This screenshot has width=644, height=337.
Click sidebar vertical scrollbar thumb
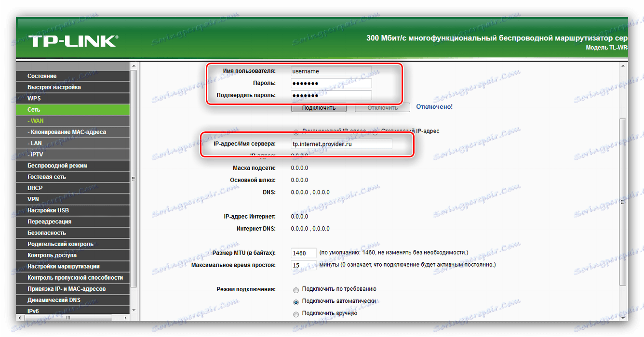pyautogui.click(x=134, y=179)
